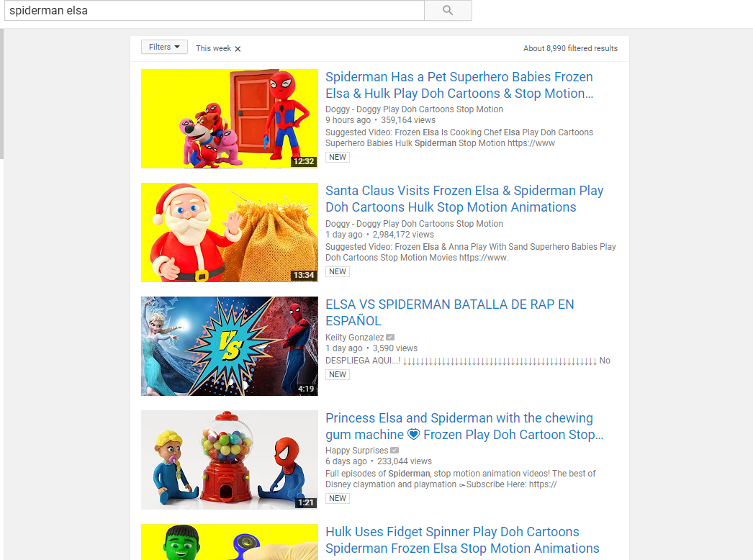The image size is (753, 560).
Task: Click '9 hours ago • 359,164 views' text
Action: (x=380, y=120)
